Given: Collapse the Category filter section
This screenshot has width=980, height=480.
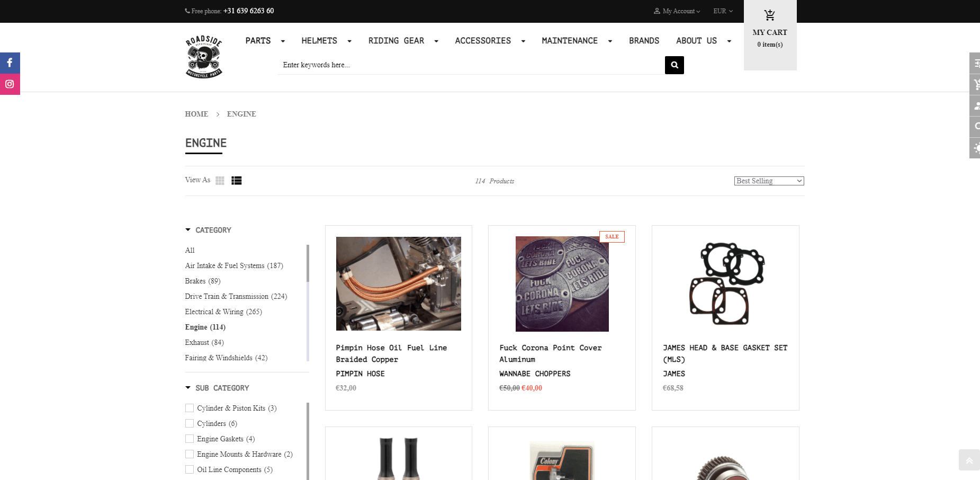Looking at the screenshot, I should point(188,230).
